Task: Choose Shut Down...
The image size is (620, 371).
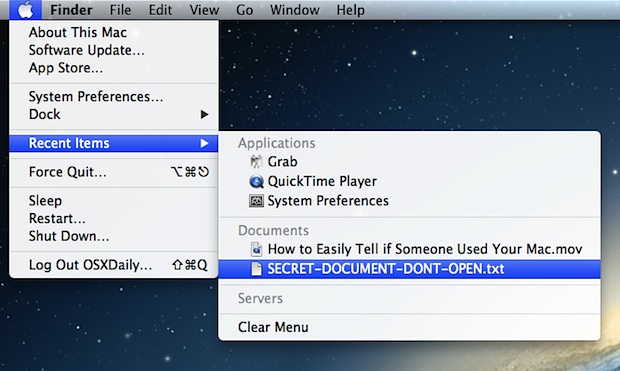Action: coord(114,236)
